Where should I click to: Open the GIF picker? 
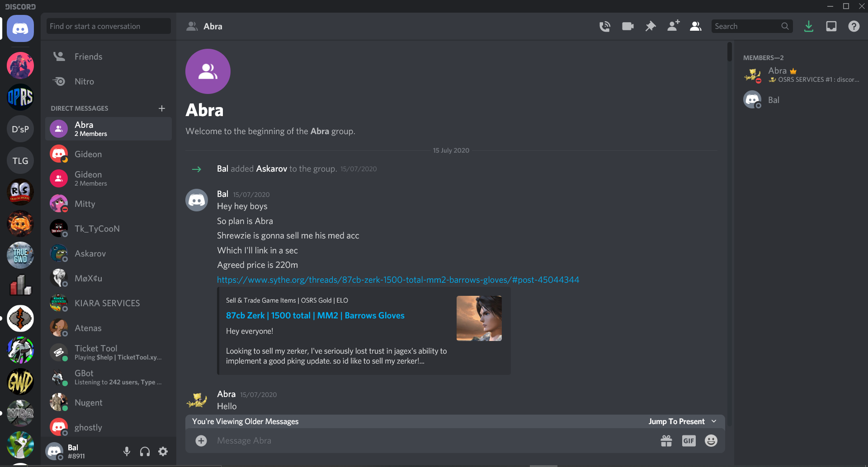(689, 441)
